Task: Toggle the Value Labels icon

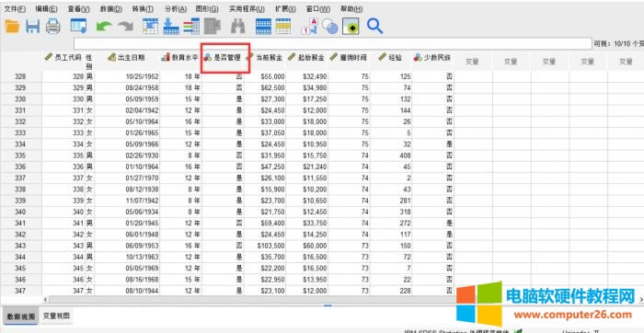Action: [309, 27]
